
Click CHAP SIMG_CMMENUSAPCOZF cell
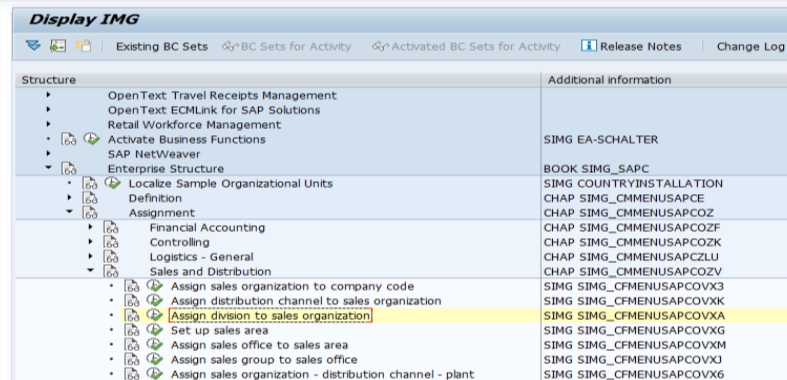(x=631, y=227)
